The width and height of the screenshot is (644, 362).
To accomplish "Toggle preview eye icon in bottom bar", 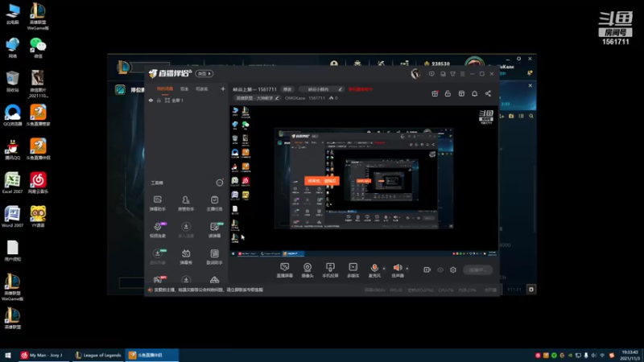I will pos(440,269).
